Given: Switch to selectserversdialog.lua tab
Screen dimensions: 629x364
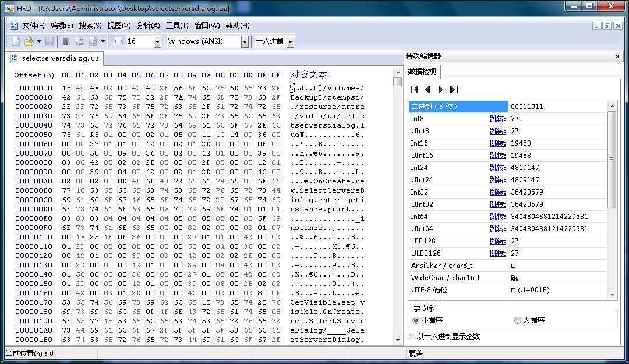Looking at the screenshot, I should (60, 58).
